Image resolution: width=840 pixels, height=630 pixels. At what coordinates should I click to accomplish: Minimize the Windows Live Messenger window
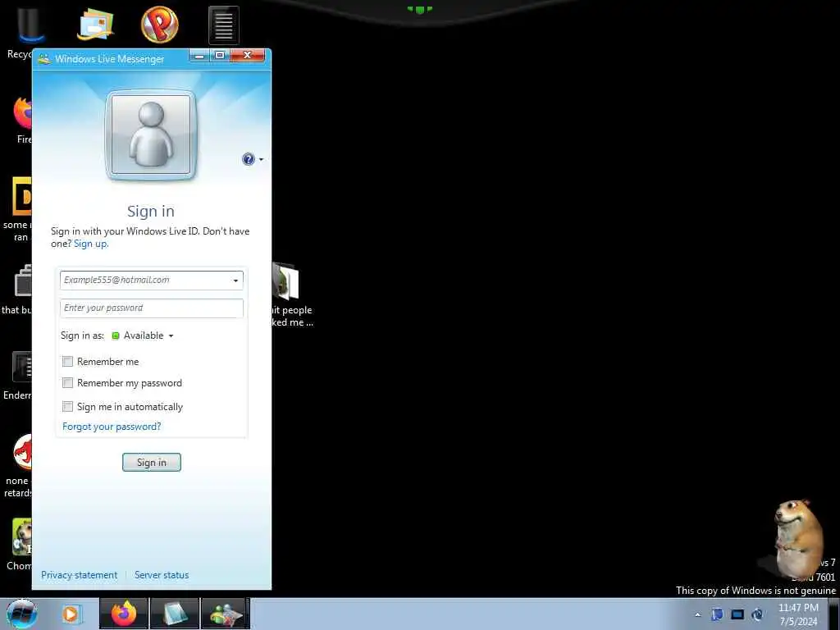point(199,55)
